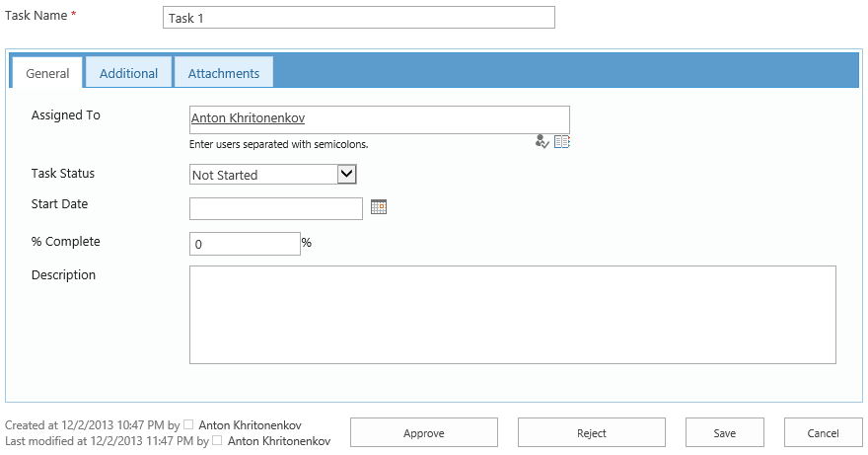Cancel editing the task
The height and width of the screenshot is (455, 868).
click(x=824, y=432)
